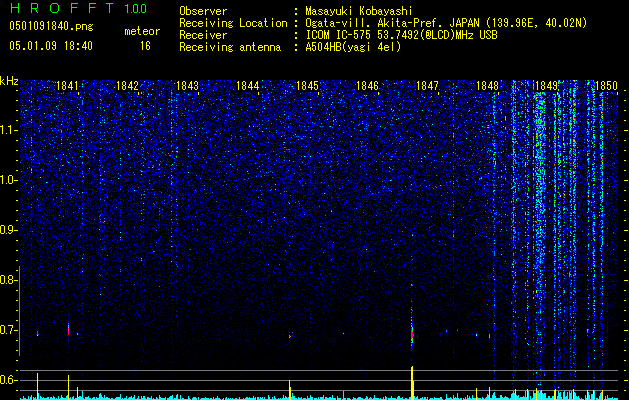629x400 pixels.
Task: Click the 1.1 kHz frequency label
Action: (8, 130)
